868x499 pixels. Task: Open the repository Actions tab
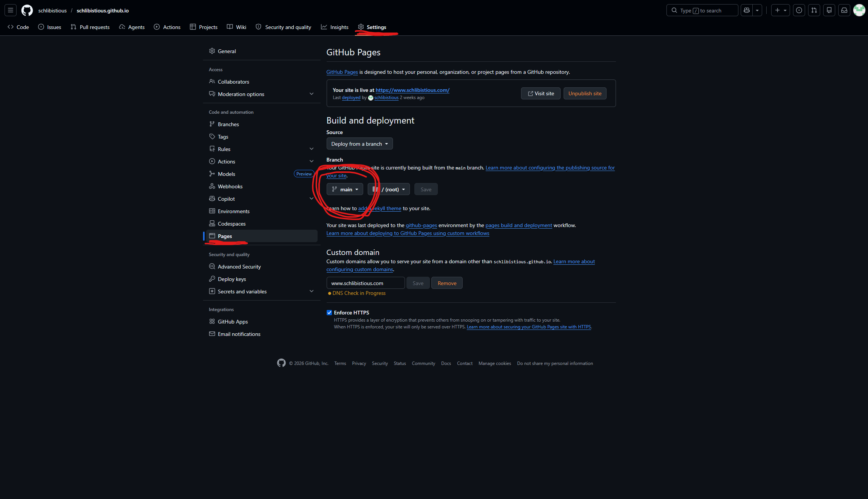click(x=167, y=27)
